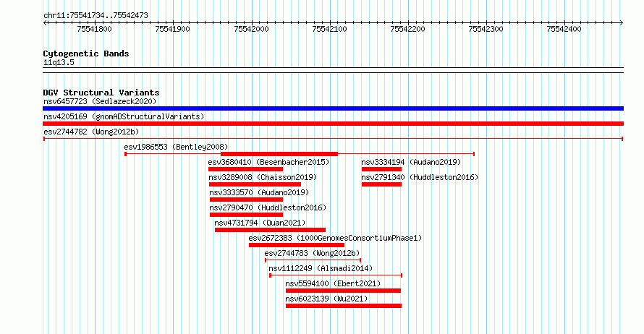Click the thin line under esv2744783

(313, 260)
